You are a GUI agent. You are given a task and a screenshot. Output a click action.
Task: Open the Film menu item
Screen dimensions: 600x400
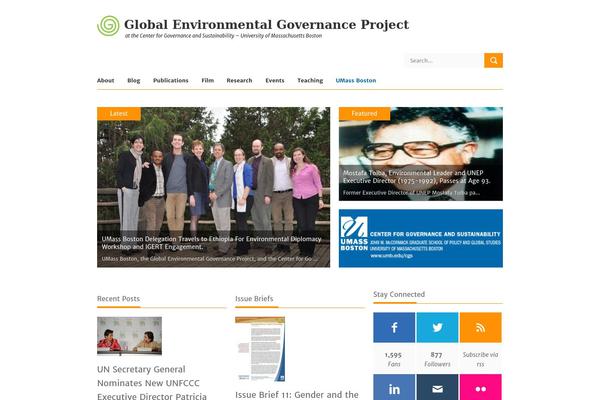[x=207, y=80]
